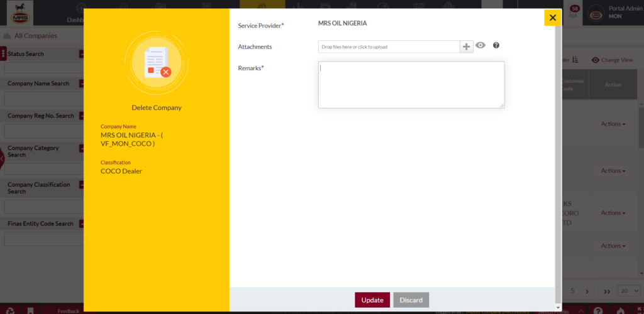Click the plus icon to add attachment

(x=466, y=46)
